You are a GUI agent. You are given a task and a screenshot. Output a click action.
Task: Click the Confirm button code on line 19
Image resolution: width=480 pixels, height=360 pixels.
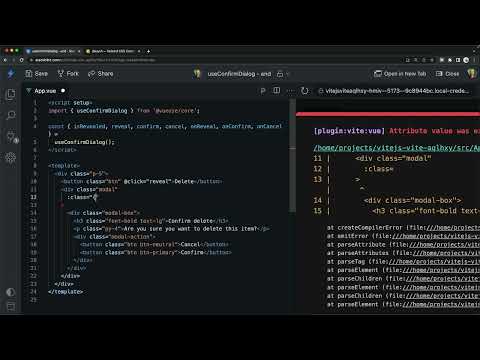point(155,252)
